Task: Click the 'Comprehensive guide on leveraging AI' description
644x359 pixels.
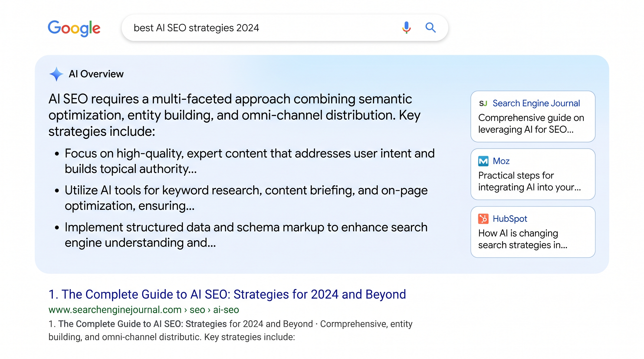Action: (x=531, y=124)
